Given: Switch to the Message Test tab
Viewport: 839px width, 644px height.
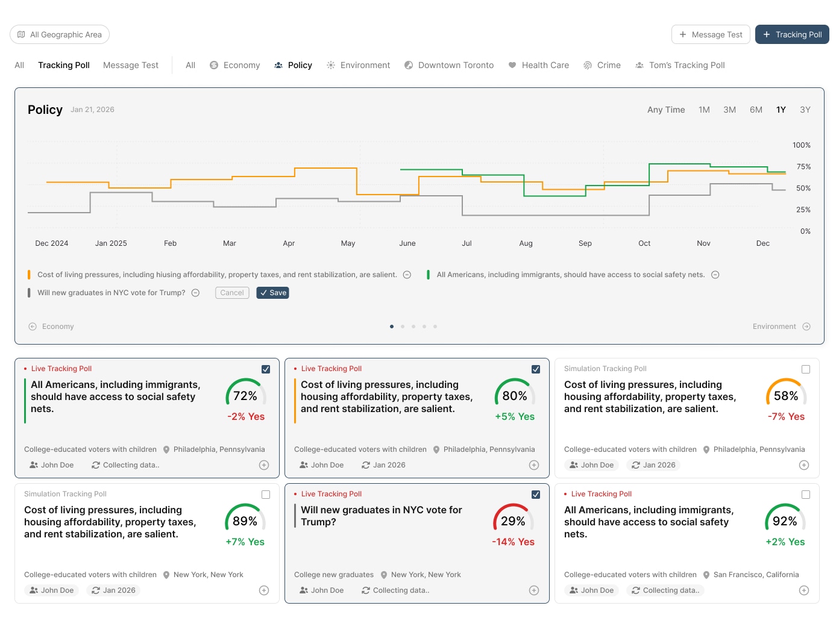Looking at the screenshot, I should 131,65.
